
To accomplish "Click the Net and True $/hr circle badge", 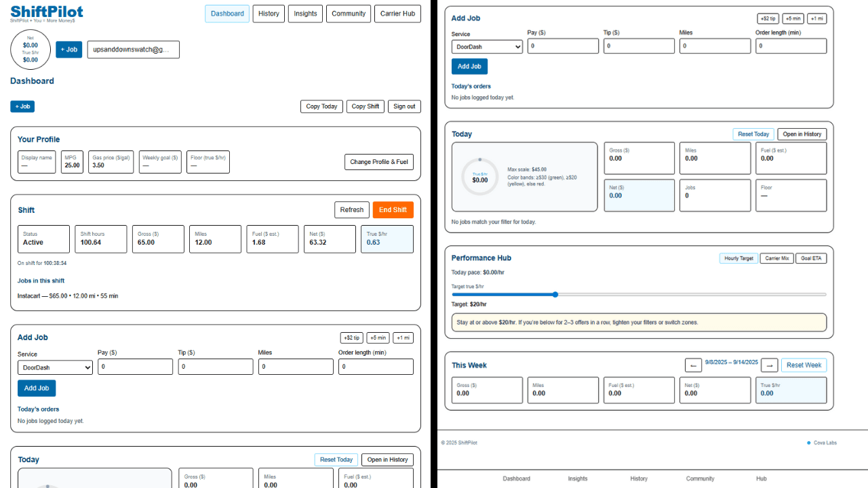I will [x=31, y=49].
